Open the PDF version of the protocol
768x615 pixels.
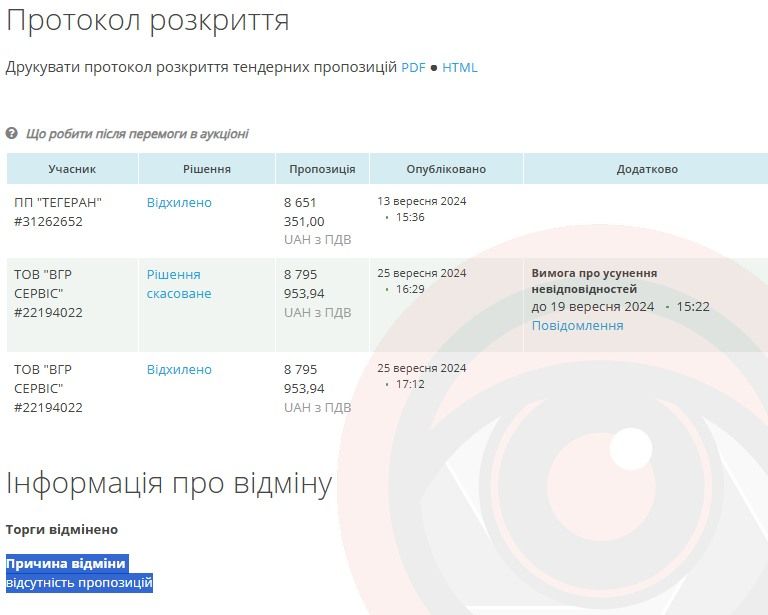[413, 67]
